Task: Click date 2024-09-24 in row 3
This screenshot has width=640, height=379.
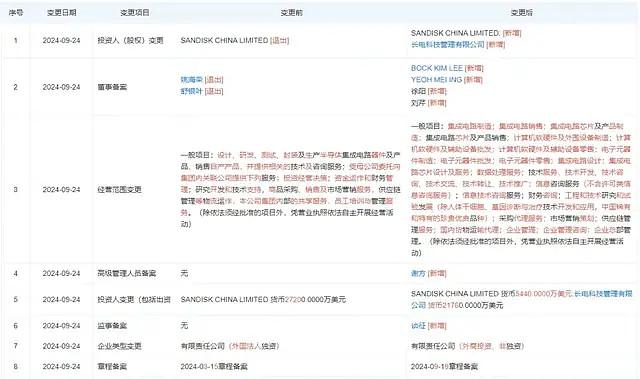Action: pos(62,189)
